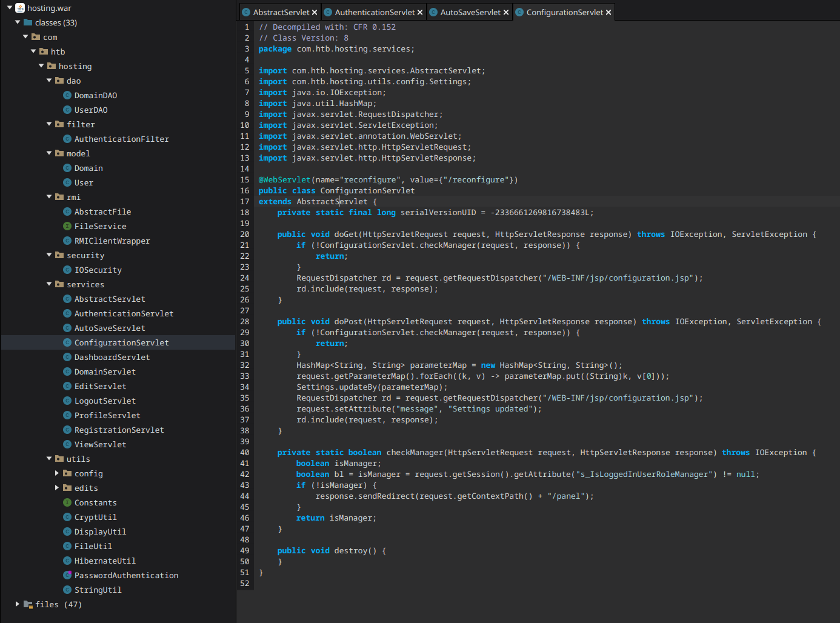The width and height of the screenshot is (840, 623).
Task: Collapse the utils package
Action: pos(49,459)
